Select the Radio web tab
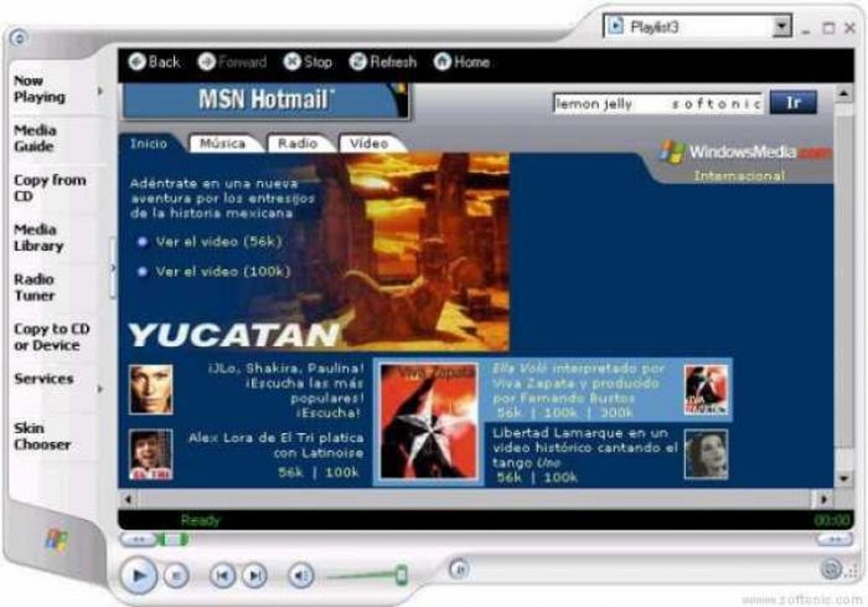Viewport: 868px width, 607px height. 298,143
